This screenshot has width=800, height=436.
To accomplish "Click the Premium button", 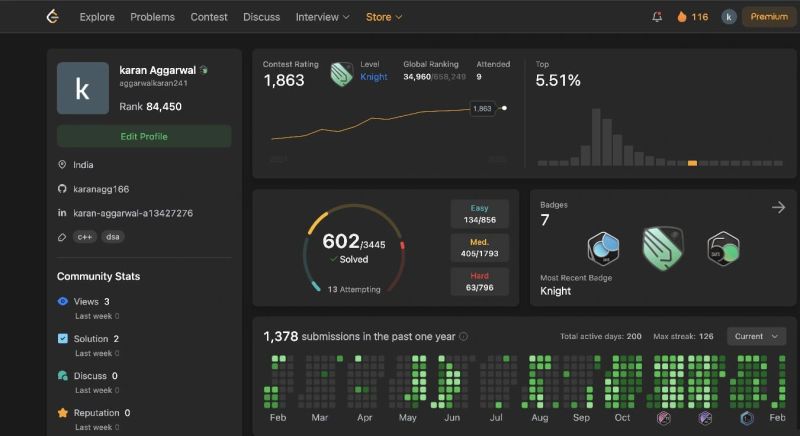I will [x=769, y=17].
